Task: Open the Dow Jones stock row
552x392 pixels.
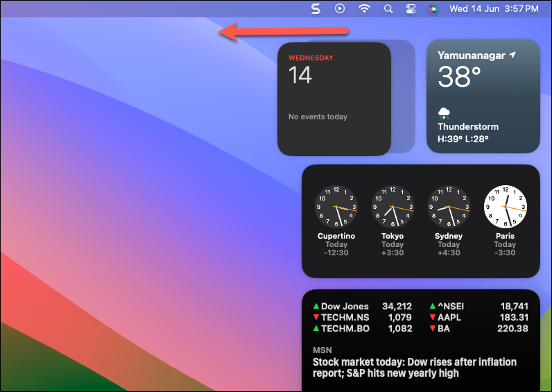Action: point(362,306)
